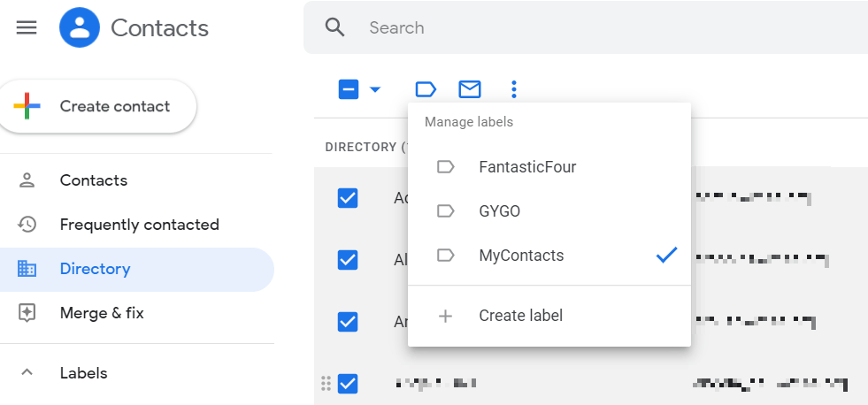Click the Contacts title text
868x405 pixels.
click(x=159, y=27)
